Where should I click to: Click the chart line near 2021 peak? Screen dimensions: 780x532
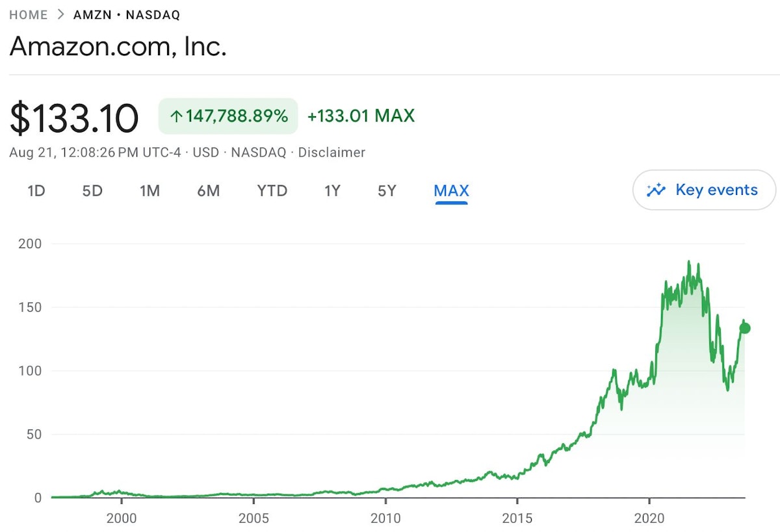(688, 262)
